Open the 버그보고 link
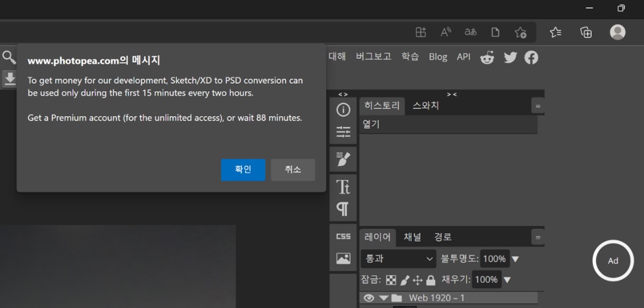 pyautogui.click(x=373, y=56)
